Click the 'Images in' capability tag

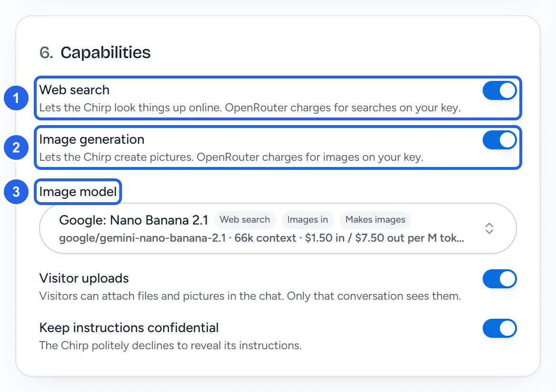(x=308, y=220)
